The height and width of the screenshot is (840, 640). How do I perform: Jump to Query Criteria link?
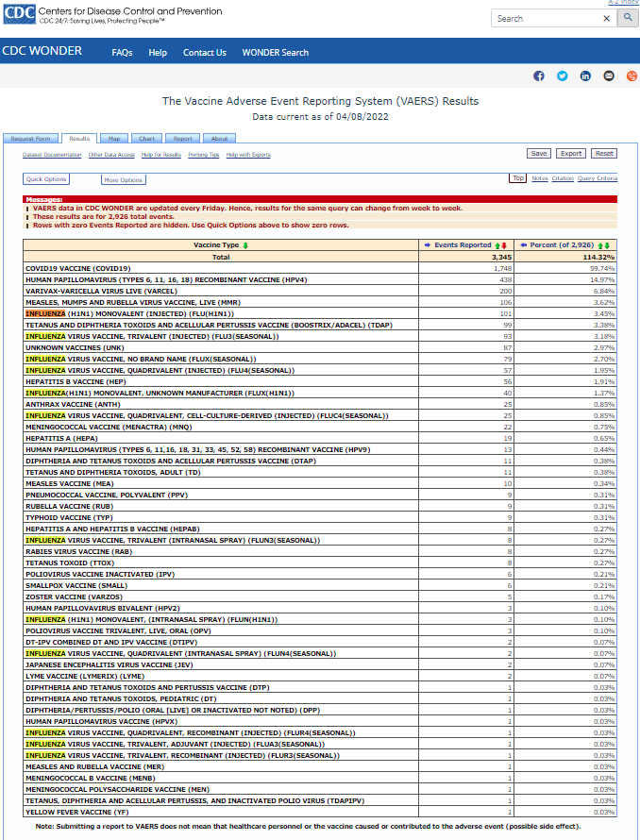598,178
